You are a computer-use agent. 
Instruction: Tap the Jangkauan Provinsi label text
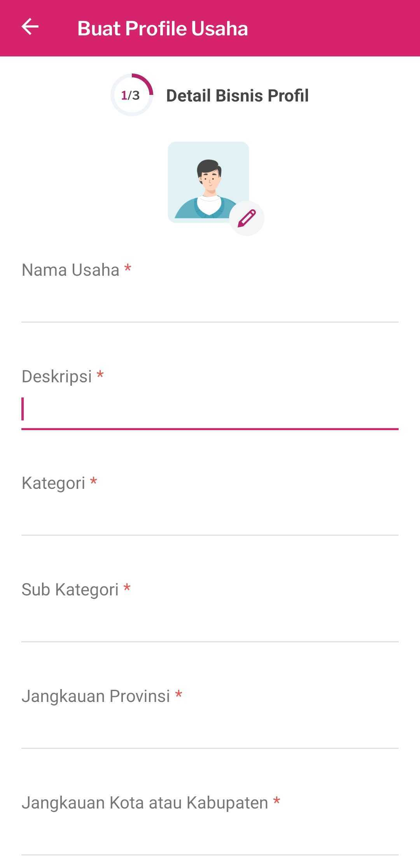pyautogui.click(x=96, y=696)
